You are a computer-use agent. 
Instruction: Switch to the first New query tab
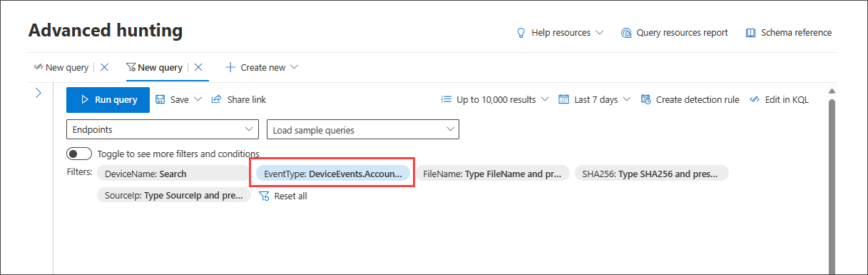click(x=61, y=67)
